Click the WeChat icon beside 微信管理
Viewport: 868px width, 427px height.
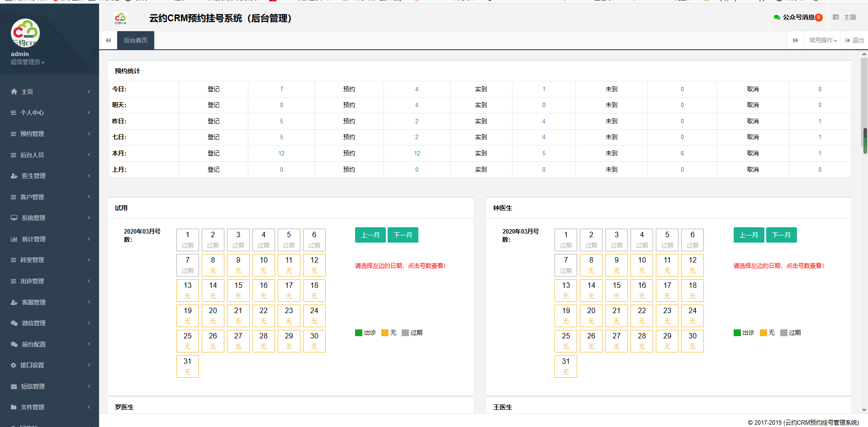[14, 323]
